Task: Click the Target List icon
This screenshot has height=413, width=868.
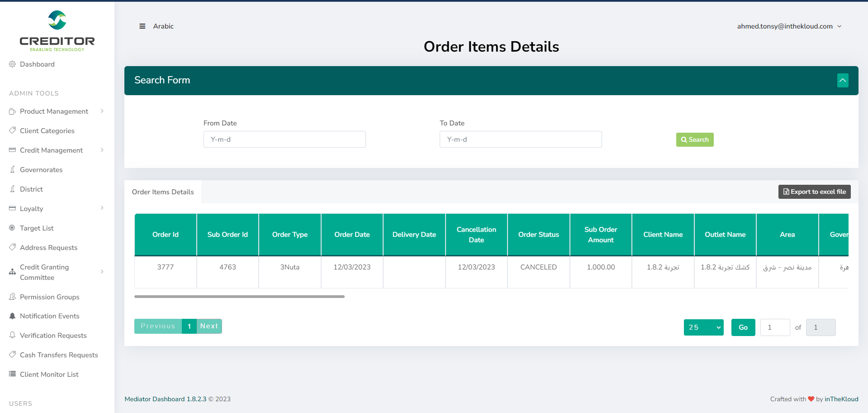Action: [x=12, y=228]
